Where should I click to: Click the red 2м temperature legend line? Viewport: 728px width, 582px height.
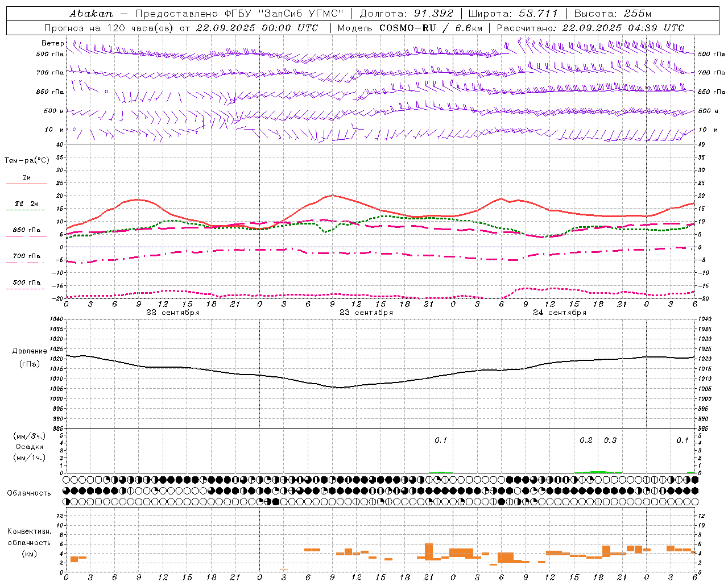(26, 184)
